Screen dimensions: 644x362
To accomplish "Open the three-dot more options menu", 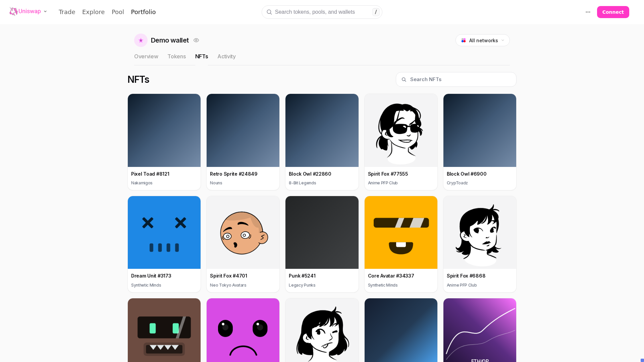I will [588, 12].
